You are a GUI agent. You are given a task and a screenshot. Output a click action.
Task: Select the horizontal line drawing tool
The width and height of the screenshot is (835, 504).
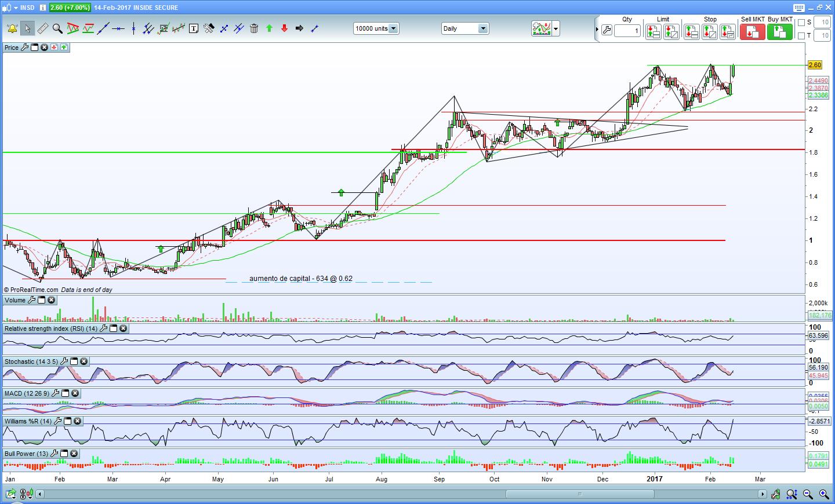coord(118,28)
